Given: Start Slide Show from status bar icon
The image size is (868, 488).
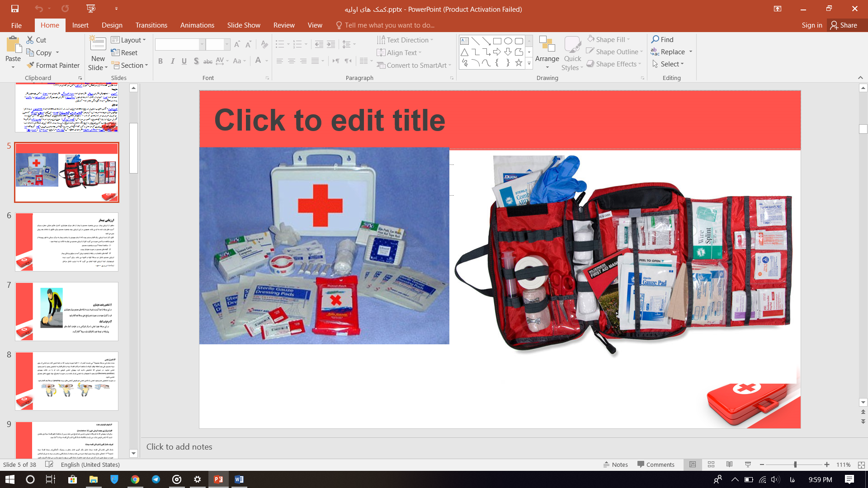Looking at the screenshot, I should (748, 465).
